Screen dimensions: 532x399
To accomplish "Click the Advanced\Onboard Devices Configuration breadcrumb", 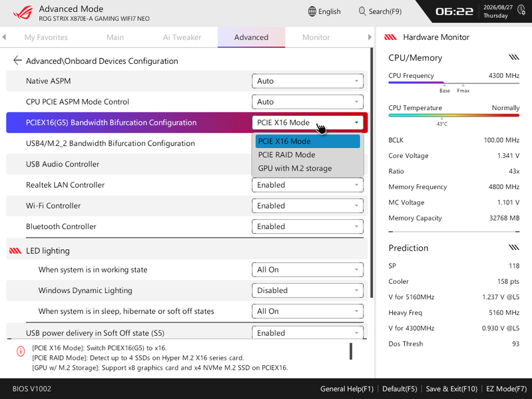I will (102, 61).
